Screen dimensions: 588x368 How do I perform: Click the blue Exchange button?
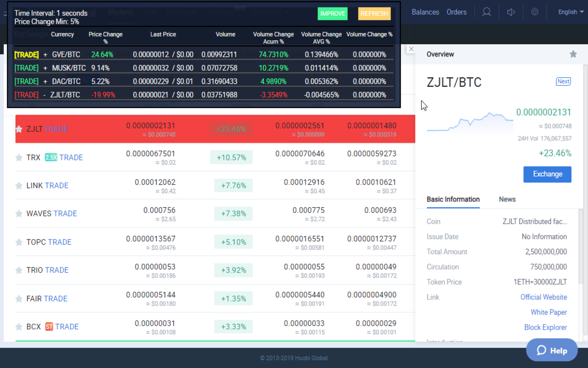pyautogui.click(x=548, y=174)
